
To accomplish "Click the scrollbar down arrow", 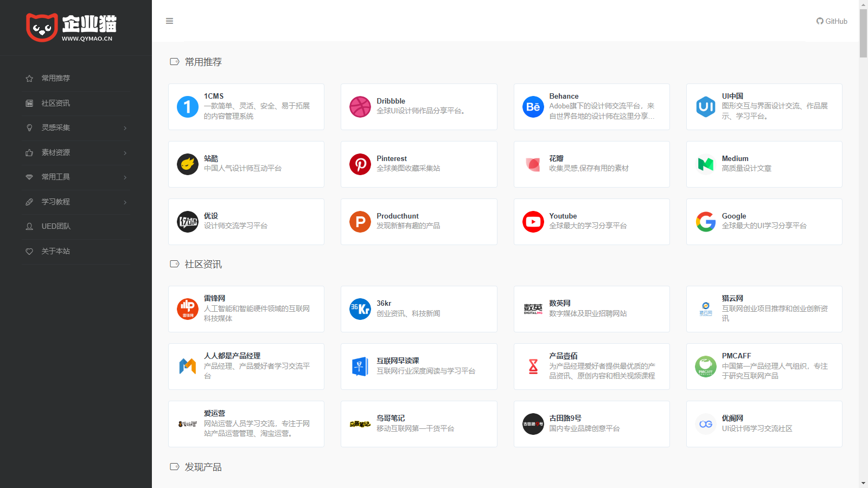I will 863,483.
